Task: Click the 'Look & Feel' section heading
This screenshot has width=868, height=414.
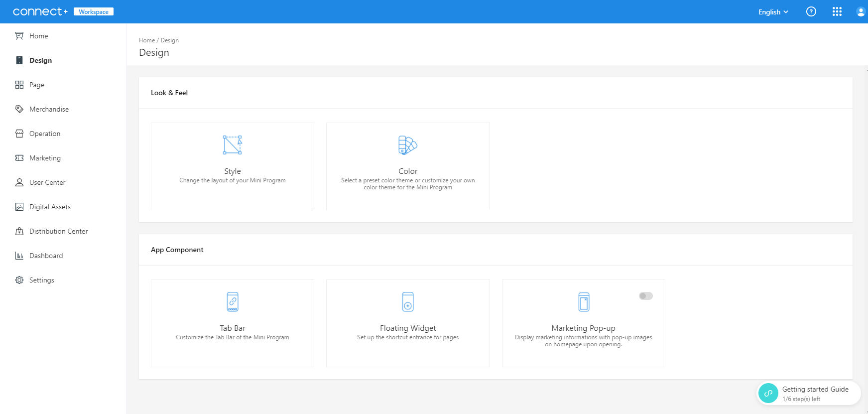Action: [169, 93]
